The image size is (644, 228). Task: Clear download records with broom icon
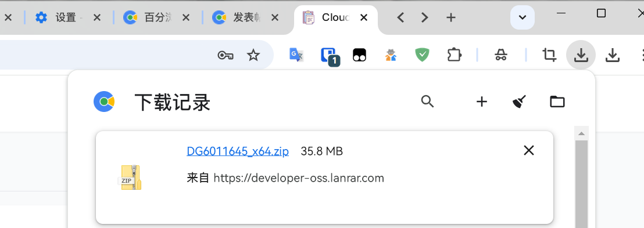tap(520, 102)
